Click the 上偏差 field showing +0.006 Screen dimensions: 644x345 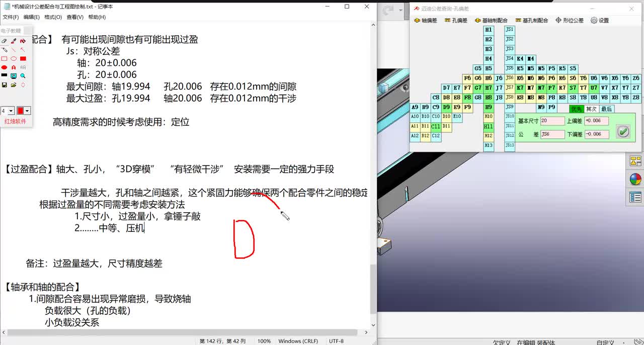(596, 121)
